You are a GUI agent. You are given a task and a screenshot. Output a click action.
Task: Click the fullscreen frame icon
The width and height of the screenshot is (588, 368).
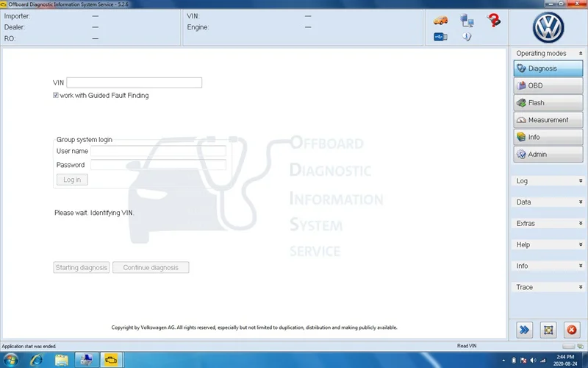[x=548, y=330]
